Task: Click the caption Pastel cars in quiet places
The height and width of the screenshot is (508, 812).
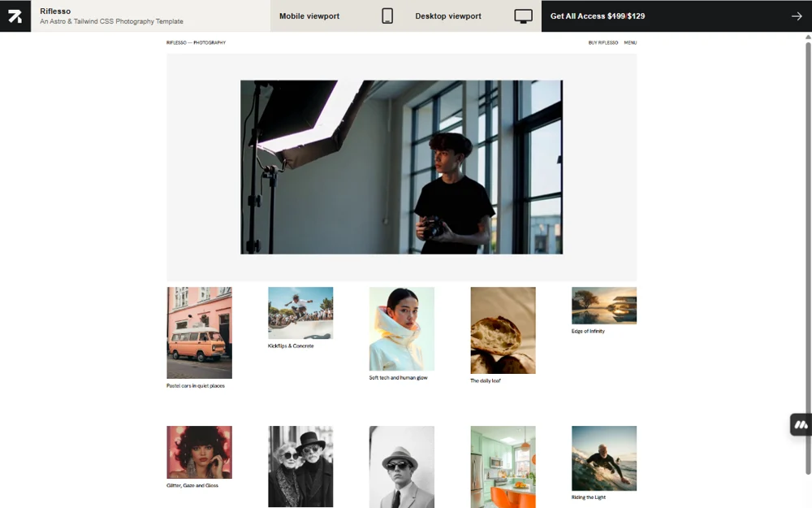Action: pyautogui.click(x=195, y=385)
